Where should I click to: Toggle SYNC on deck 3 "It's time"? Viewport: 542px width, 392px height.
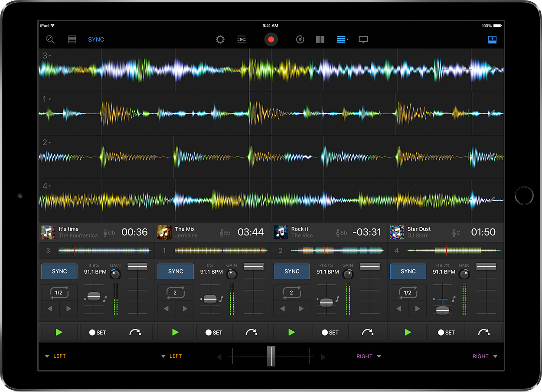pos(59,271)
